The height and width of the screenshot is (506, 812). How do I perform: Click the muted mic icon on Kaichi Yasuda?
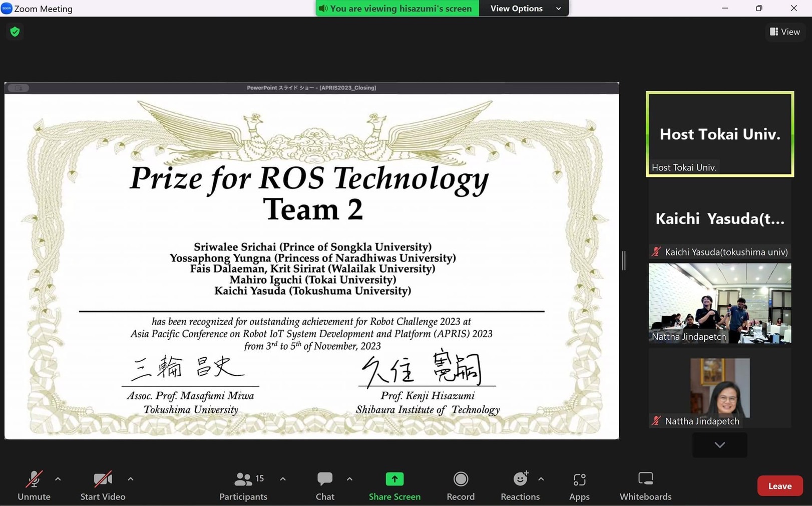[656, 252]
